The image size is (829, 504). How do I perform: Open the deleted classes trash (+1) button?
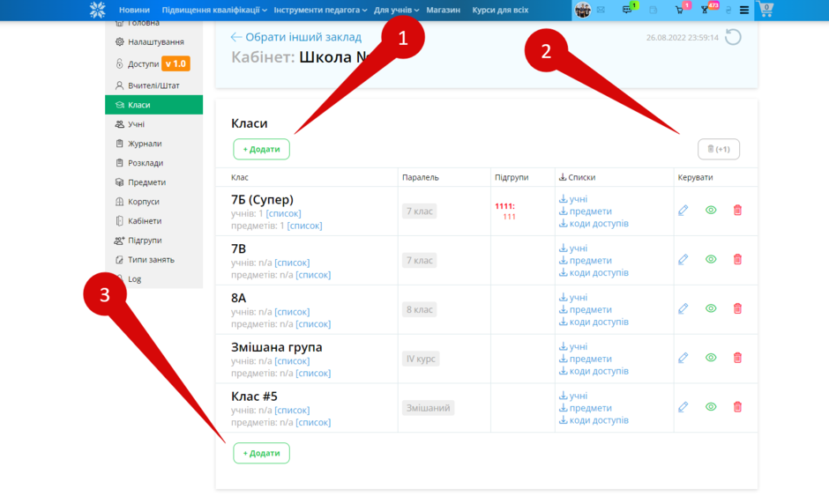[719, 149]
